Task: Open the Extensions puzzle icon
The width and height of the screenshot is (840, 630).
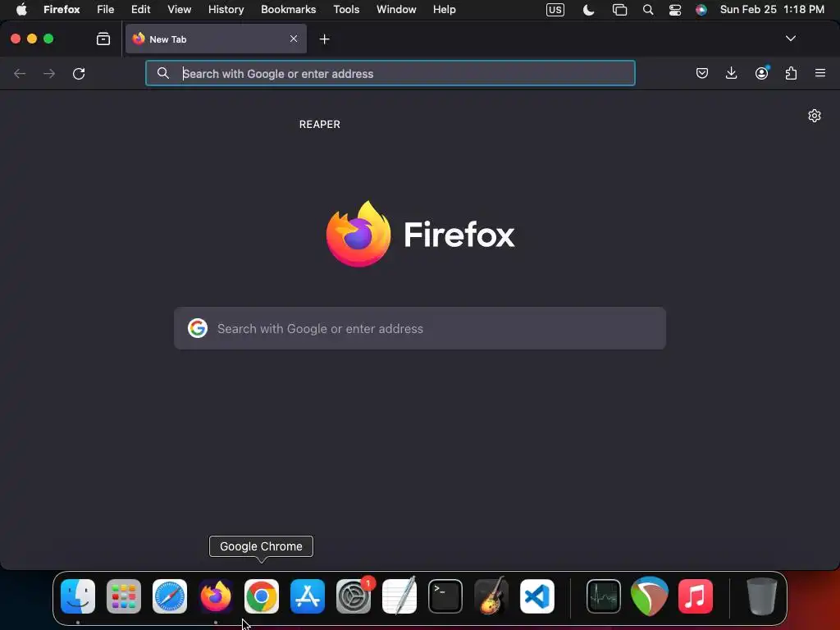Action: (791, 73)
